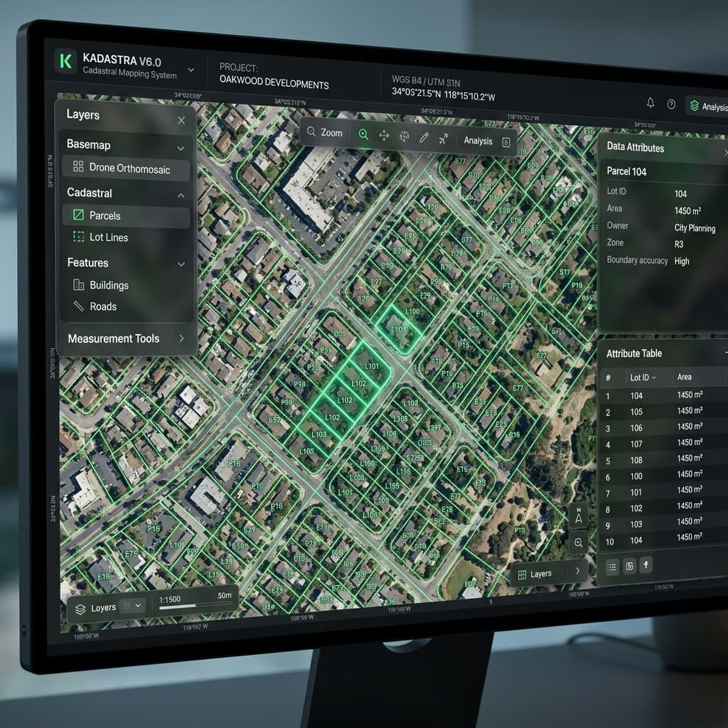728x728 pixels.
Task: Click the Basemap section heading
Action: tap(89, 144)
